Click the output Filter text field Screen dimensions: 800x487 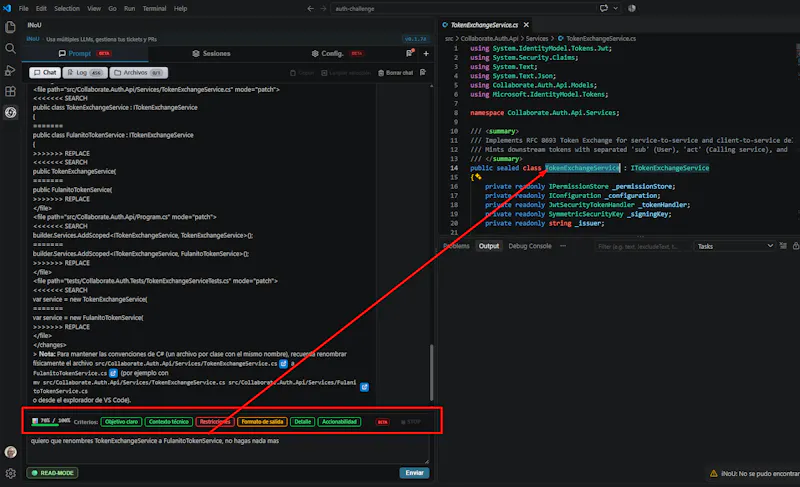click(x=642, y=246)
